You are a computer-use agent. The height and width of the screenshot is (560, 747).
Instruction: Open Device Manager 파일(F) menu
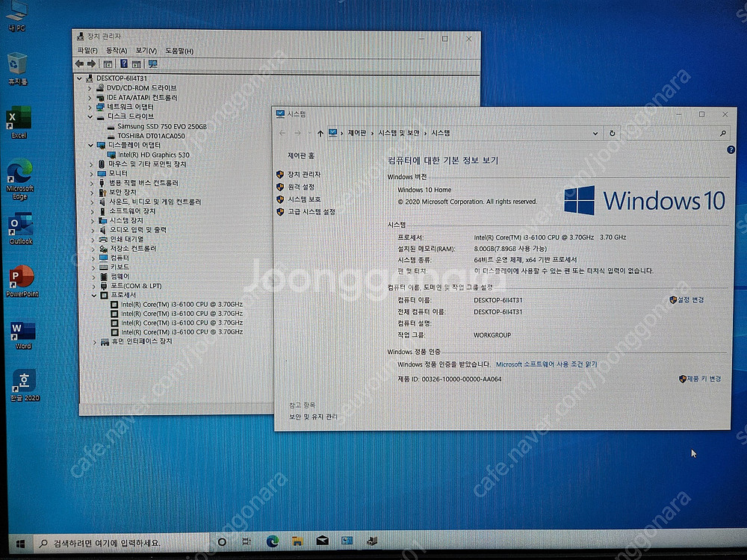(x=87, y=51)
